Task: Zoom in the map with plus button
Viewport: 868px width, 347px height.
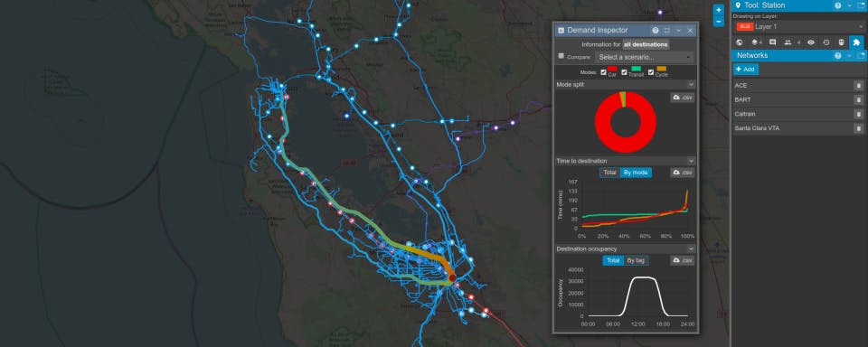Action: pos(718,10)
